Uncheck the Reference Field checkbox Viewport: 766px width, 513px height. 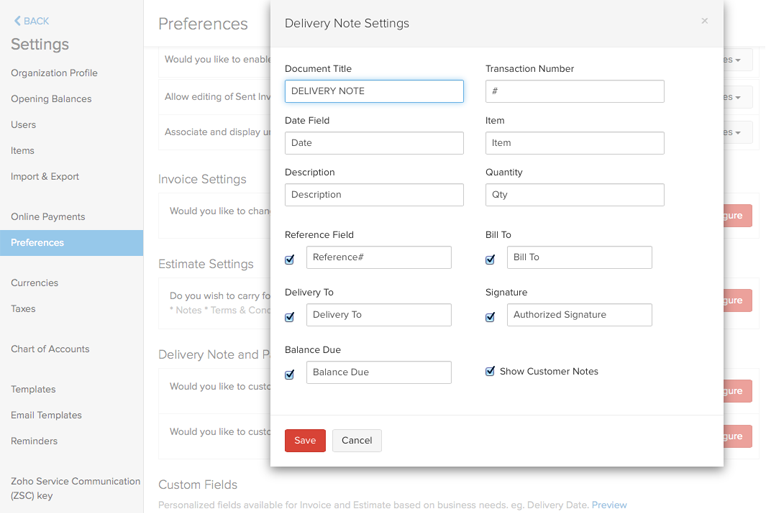tap(290, 259)
